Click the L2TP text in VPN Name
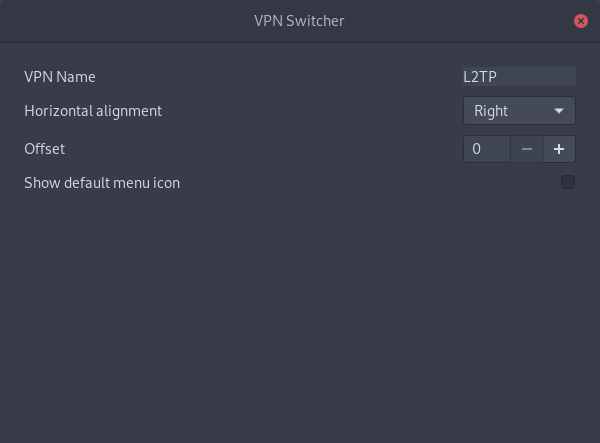This screenshot has height=443, width=600. coord(480,77)
